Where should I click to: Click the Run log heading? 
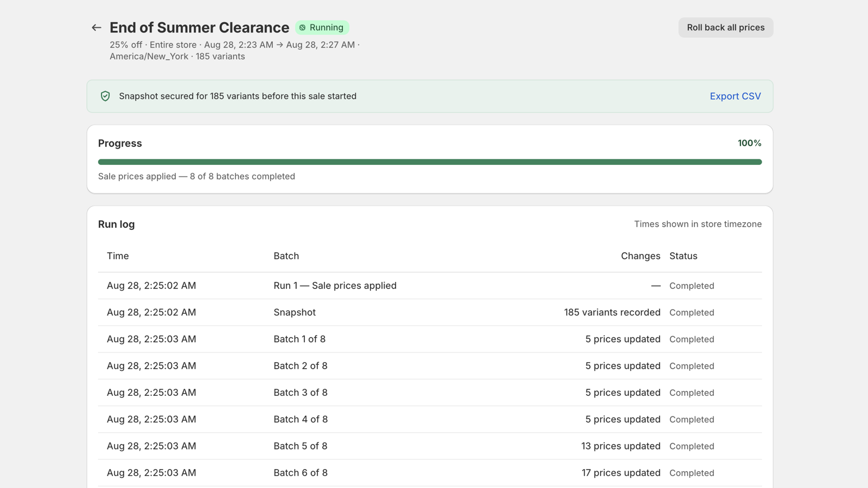(x=116, y=224)
